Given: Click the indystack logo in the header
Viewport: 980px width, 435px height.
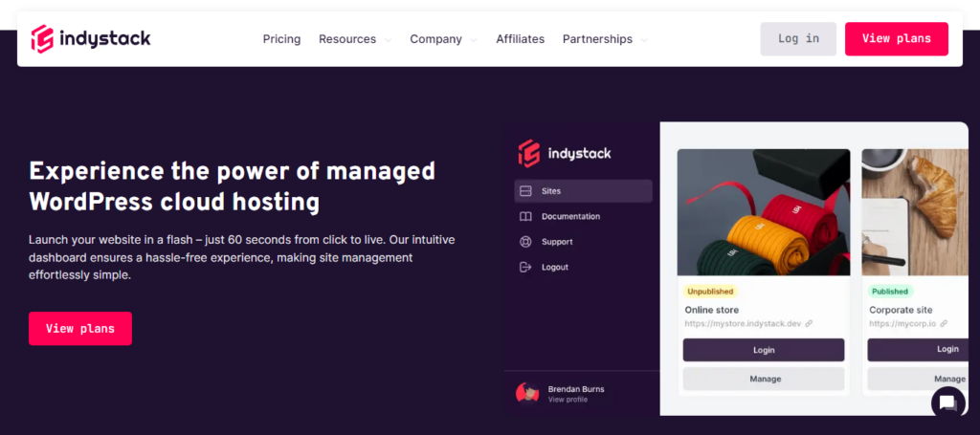Looking at the screenshot, I should point(91,39).
